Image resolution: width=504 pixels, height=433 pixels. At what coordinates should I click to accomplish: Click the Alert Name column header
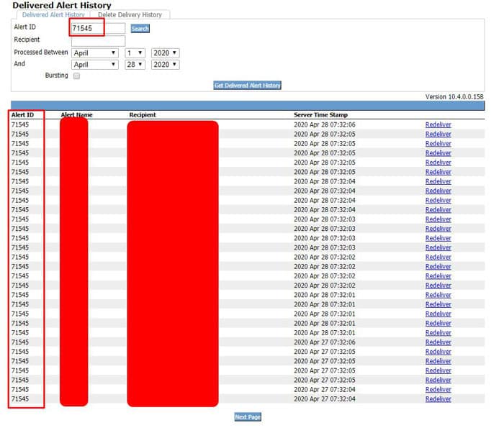(76, 115)
